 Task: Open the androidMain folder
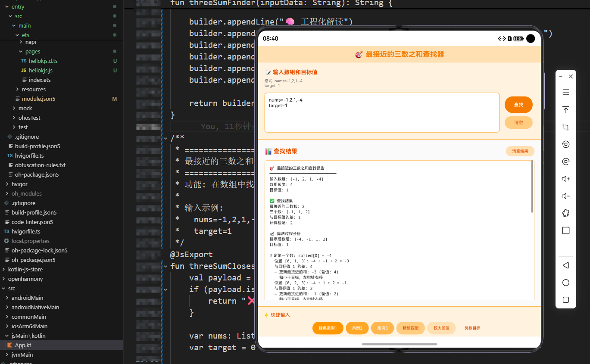(x=27, y=298)
